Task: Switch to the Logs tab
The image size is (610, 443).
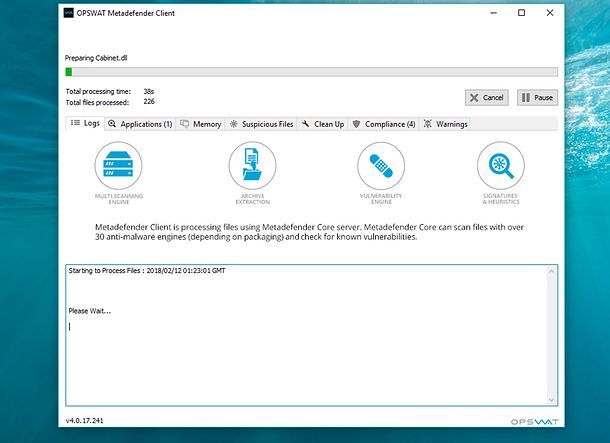Action: click(x=85, y=123)
